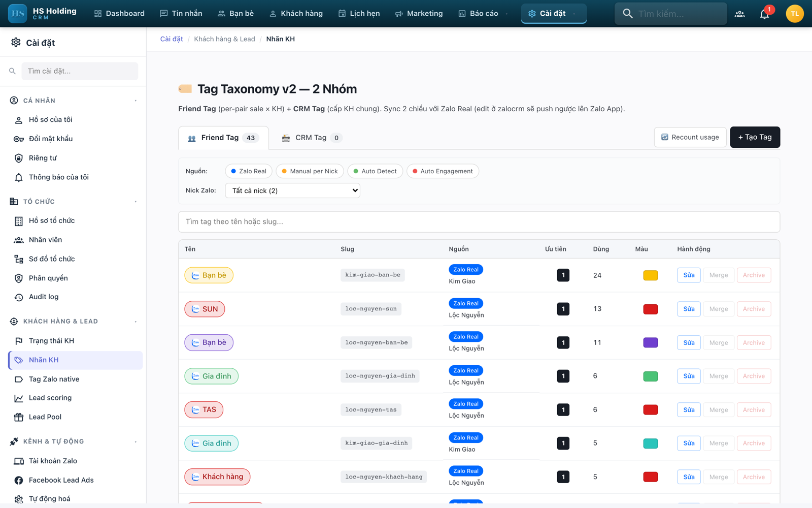This screenshot has height=508, width=812.
Task: Click the label icon for Tag Zalo native
Action: (19, 379)
